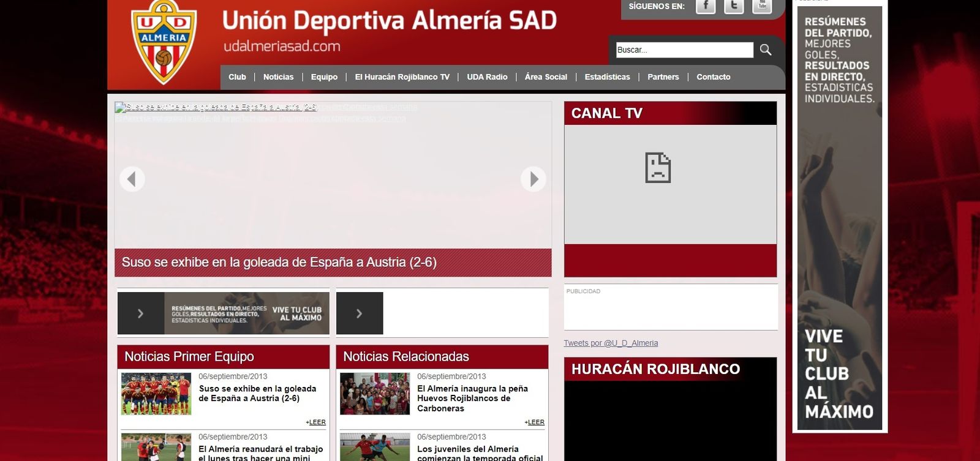Open El Almería inaugura la peña headline
The height and width of the screenshot is (461, 980).
(472, 398)
